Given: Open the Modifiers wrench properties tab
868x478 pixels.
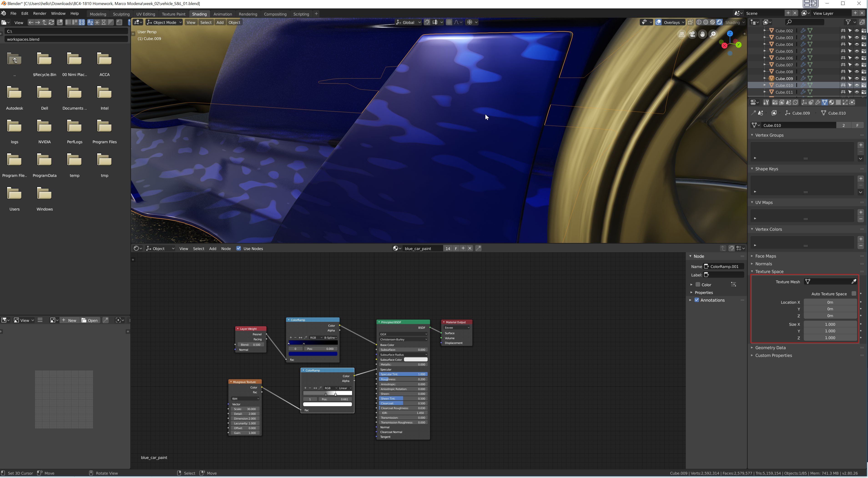Looking at the screenshot, I should pyautogui.click(x=818, y=102).
